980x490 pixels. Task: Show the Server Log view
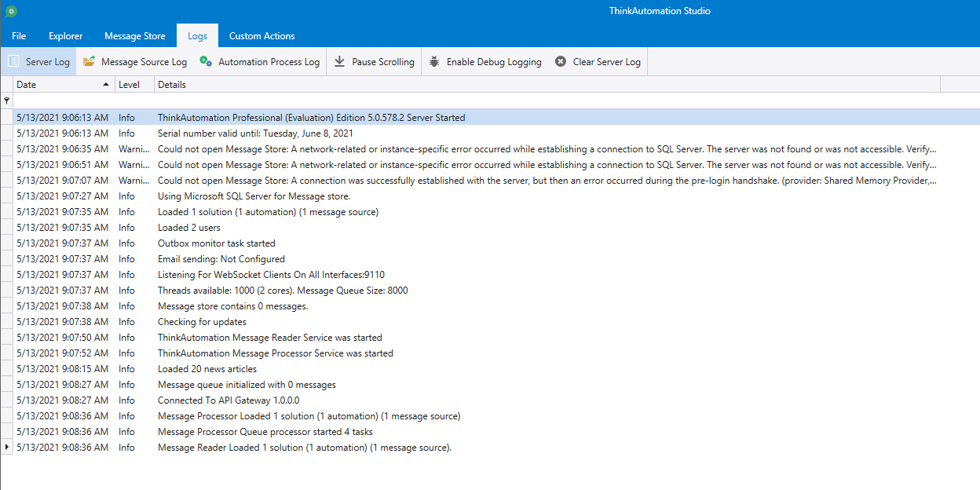(x=38, y=62)
